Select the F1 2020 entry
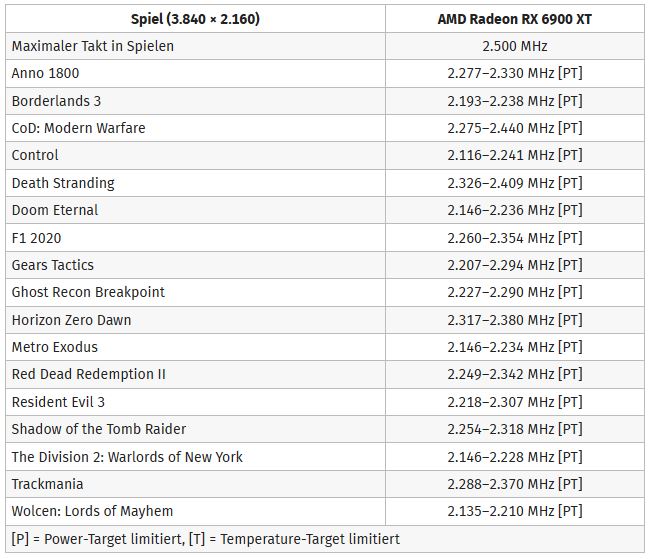 pos(37,238)
